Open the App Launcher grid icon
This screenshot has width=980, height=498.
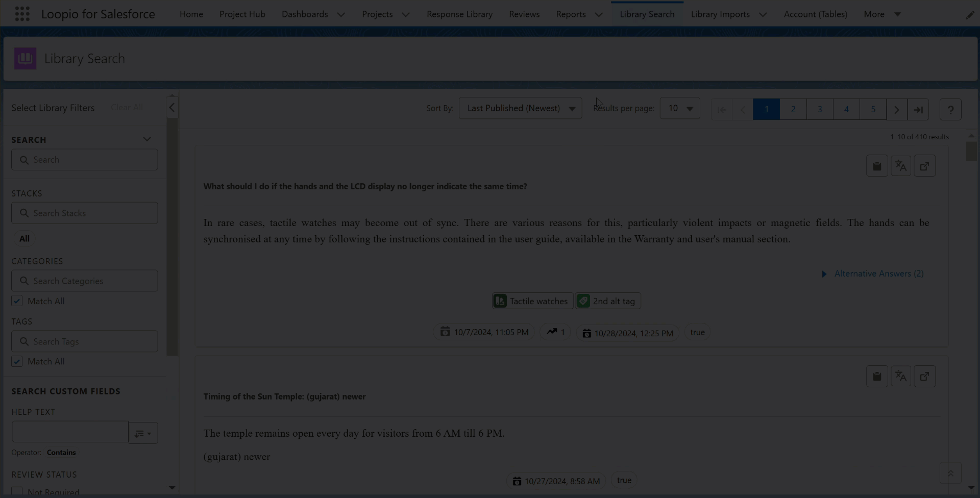coord(22,14)
